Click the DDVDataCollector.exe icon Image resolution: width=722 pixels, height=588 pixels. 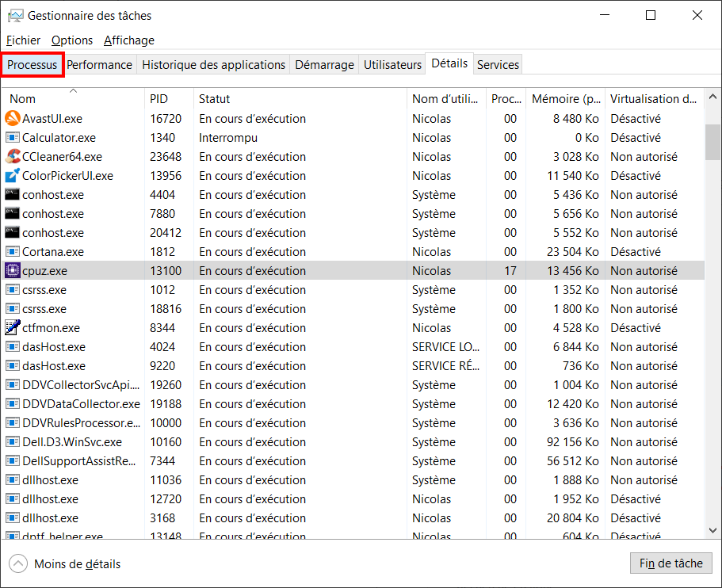(x=13, y=403)
